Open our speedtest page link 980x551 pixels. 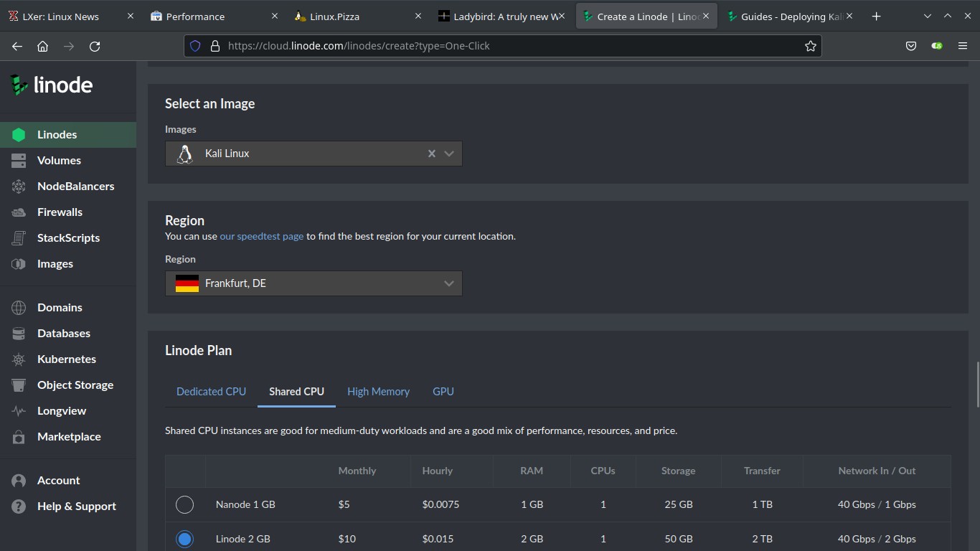coord(261,236)
